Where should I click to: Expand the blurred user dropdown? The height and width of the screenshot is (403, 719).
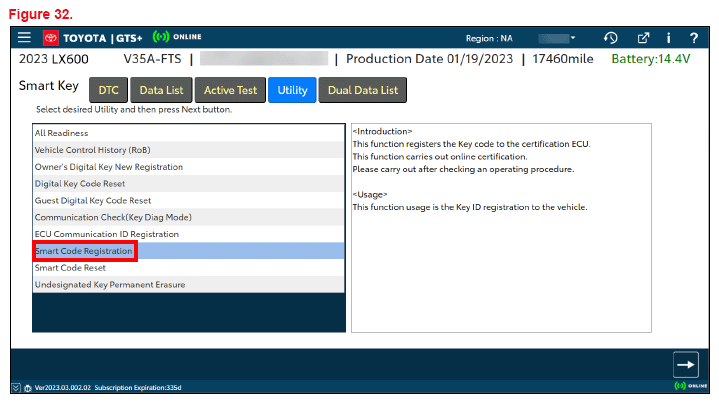point(557,38)
